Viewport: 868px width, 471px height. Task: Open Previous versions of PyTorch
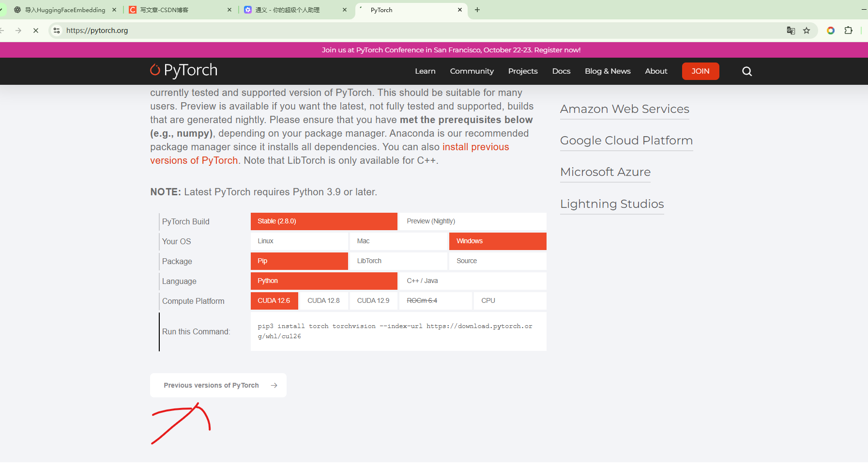pyautogui.click(x=218, y=386)
